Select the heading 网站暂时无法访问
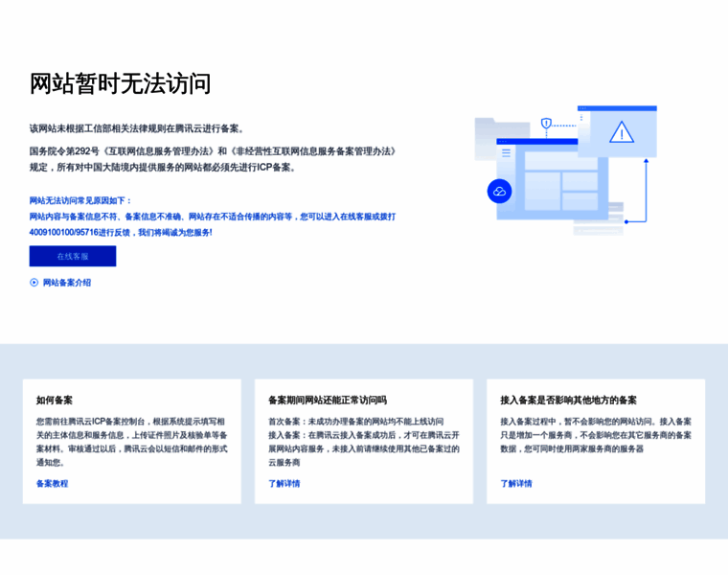This screenshot has height=575, width=728. pyautogui.click(x=121, y=84)
